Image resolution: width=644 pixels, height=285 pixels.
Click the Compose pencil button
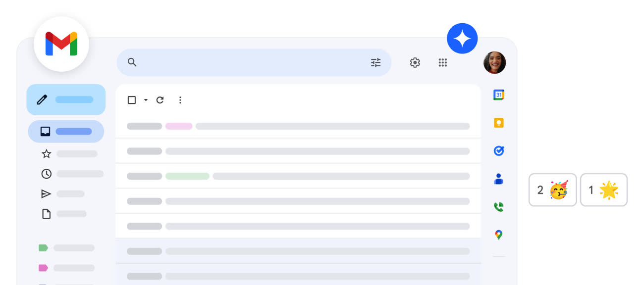pyautogui.click(x=65, y=99)
